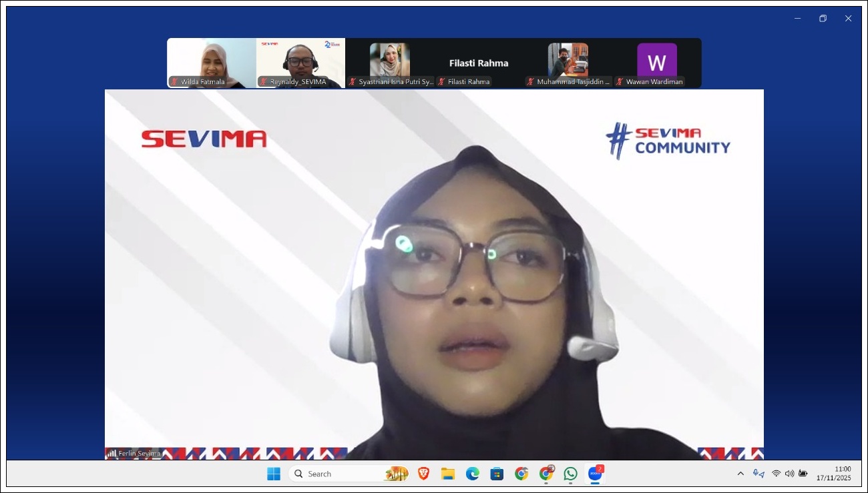The image size is (868, 493).
Task: Open Microsoft Store from the taskbar
Action: tap(497, 474)
